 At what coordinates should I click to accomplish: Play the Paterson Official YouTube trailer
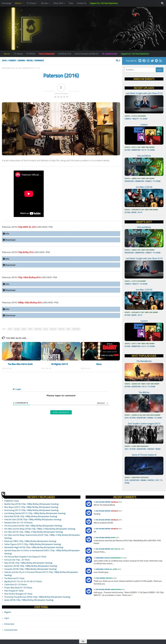point(29,194)
